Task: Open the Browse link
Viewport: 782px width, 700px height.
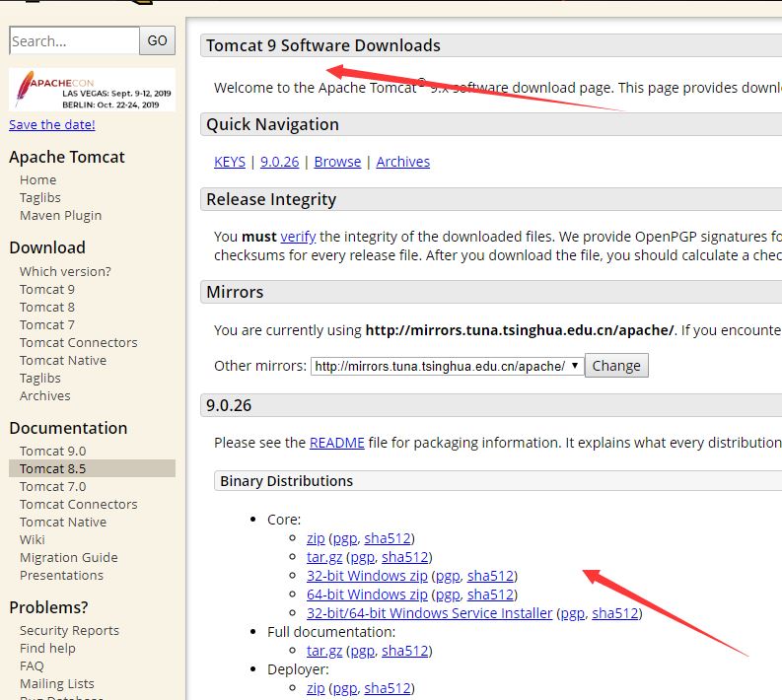Action: pyautogui.click(x=337, y=162)
